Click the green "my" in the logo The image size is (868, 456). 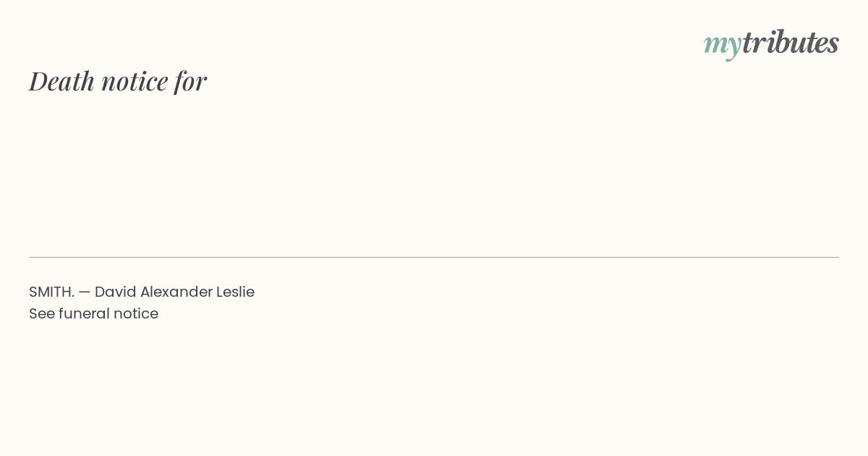click(723, 46)
